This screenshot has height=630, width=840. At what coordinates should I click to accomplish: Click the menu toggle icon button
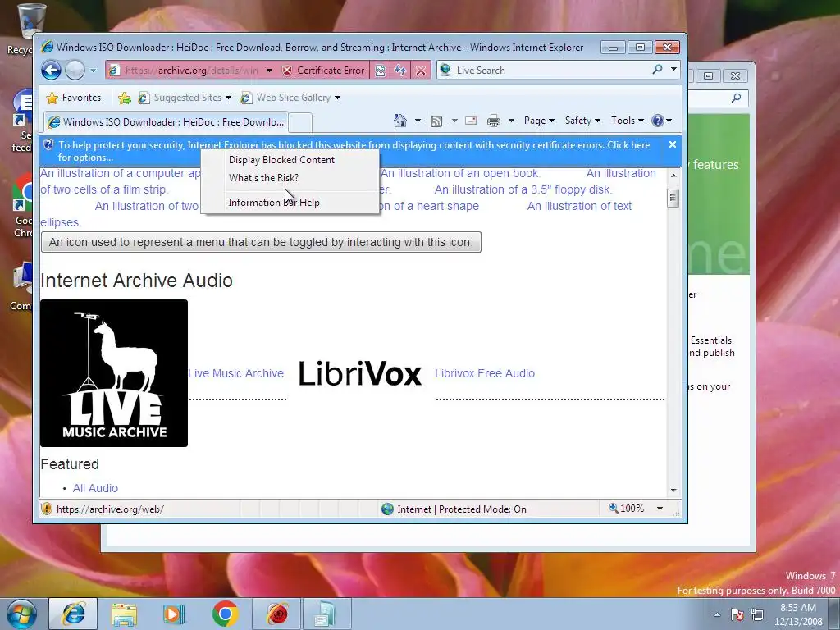point(261,242)
